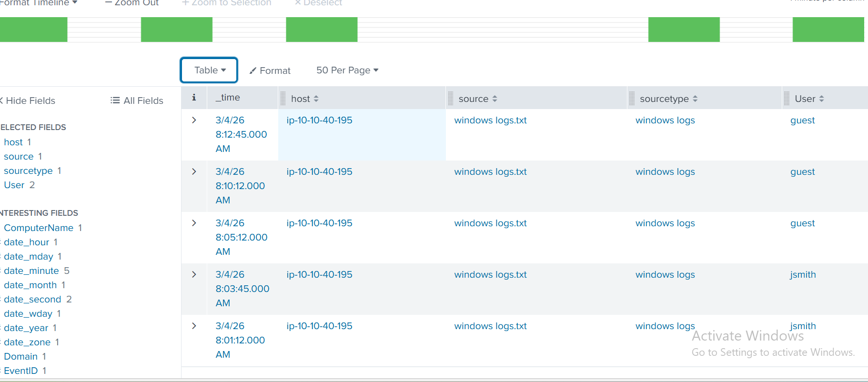Click the 3/4/26 8:05:12.000 AM timestamp
Image resolution: width=868 pixels, height=382 pixels.
[242, 237]
